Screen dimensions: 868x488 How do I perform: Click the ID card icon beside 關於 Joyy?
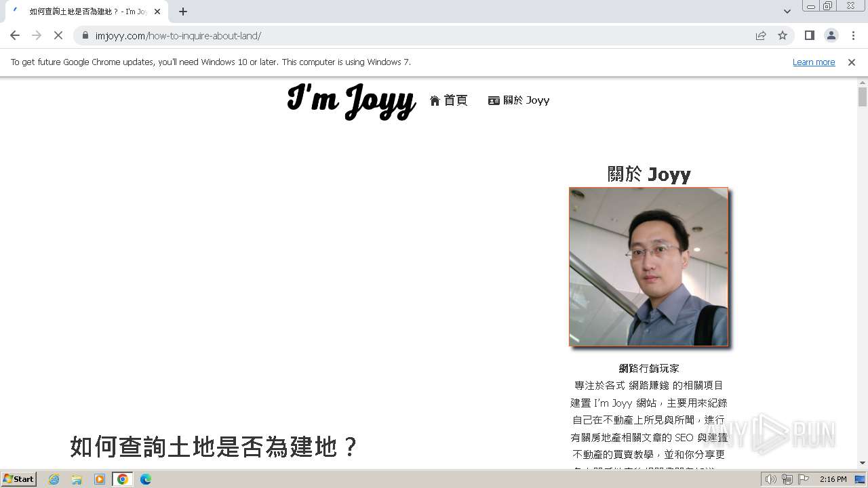494,100
